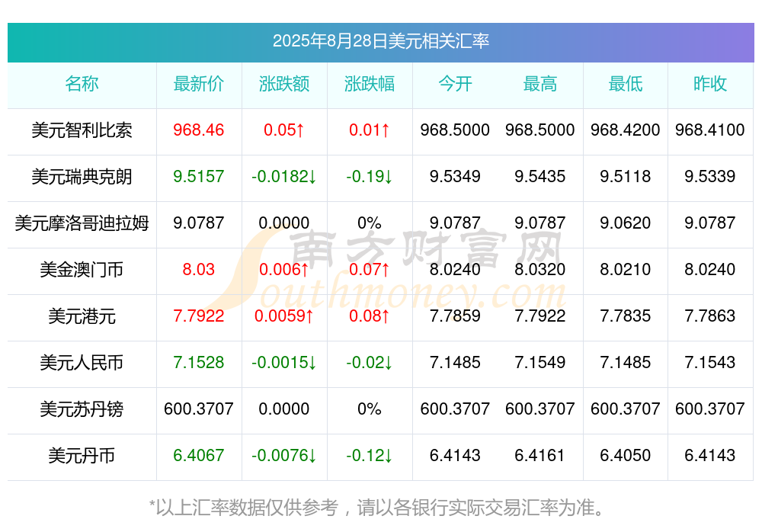The height and width of the screenshot is (532, 762).
Task: Click the latest price 968.46
Action: tap(199, 130)
